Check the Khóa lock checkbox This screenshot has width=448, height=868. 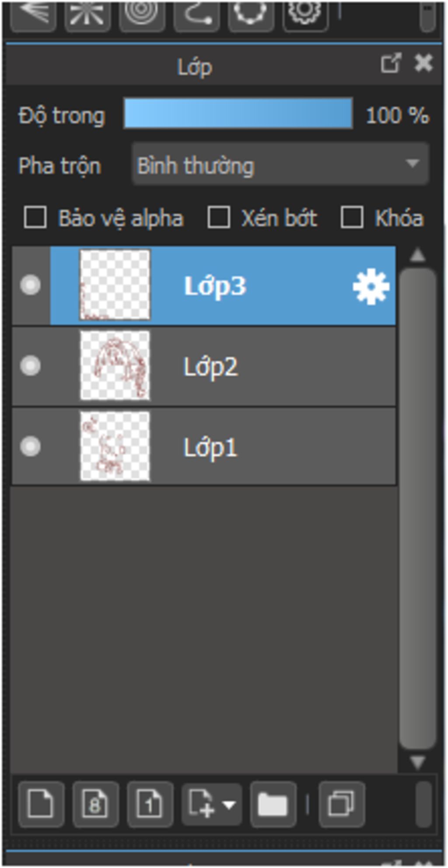352,218
